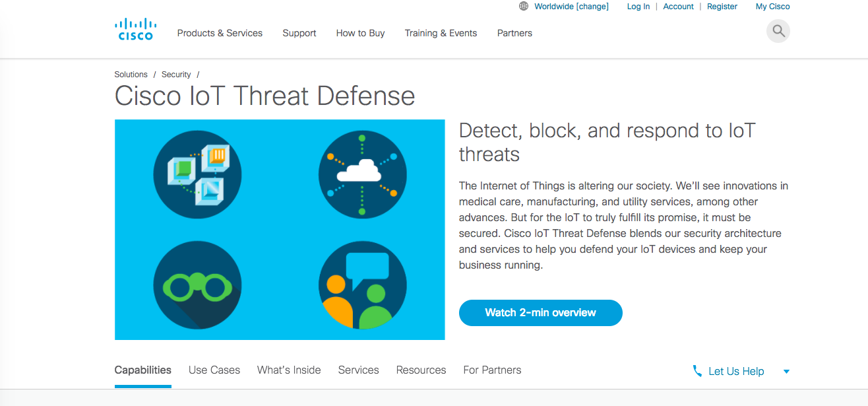
Task: Select the people with chat bubble icon
Action: (362, 285)
